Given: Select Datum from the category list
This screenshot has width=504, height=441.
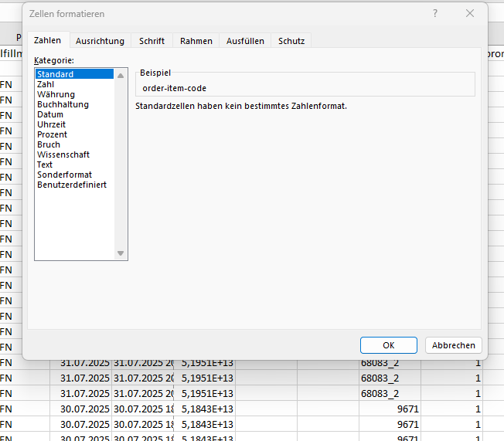Looking at the screenshot, I should [50, 114].
